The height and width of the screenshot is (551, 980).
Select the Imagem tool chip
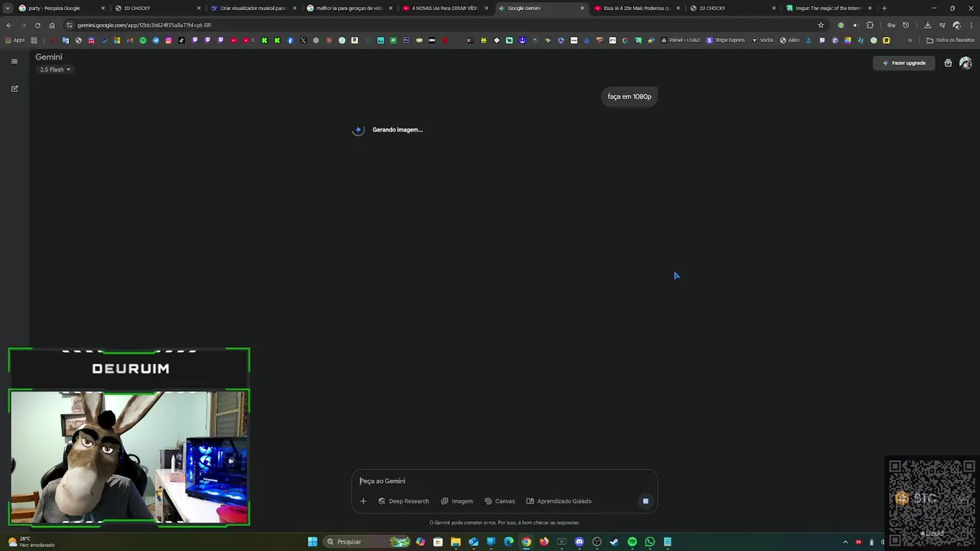click(456, 501)
